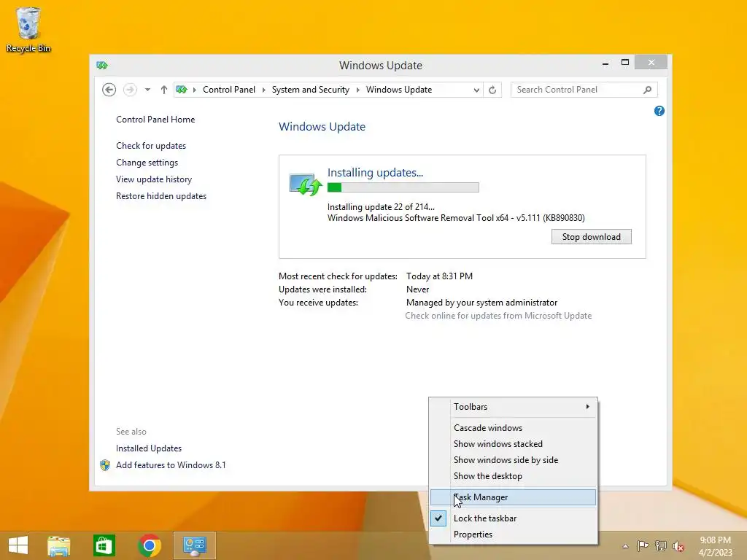Expand the chevron before Control Panel breadcrumb
The width and height of the screenshot is (747, 560).
194,90
